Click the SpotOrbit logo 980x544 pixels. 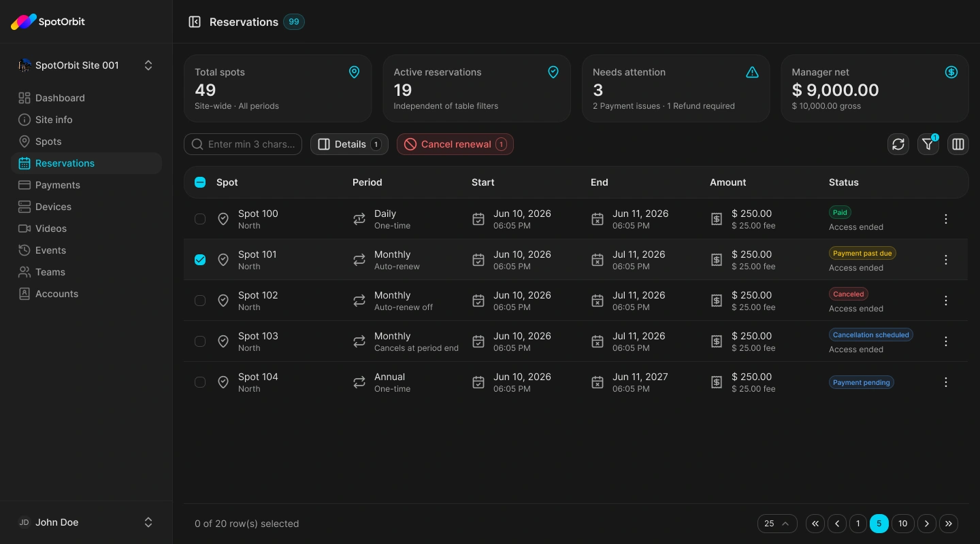(48, 22)
